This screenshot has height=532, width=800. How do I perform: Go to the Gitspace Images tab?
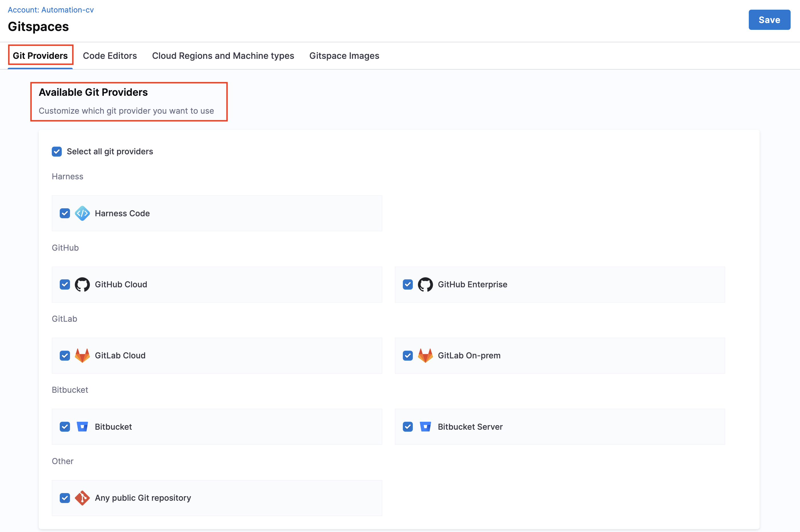[344, 56]
